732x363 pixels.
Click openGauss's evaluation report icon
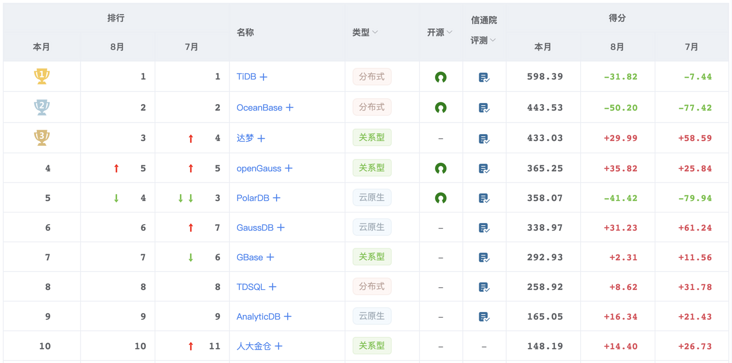tap(484, 168)
